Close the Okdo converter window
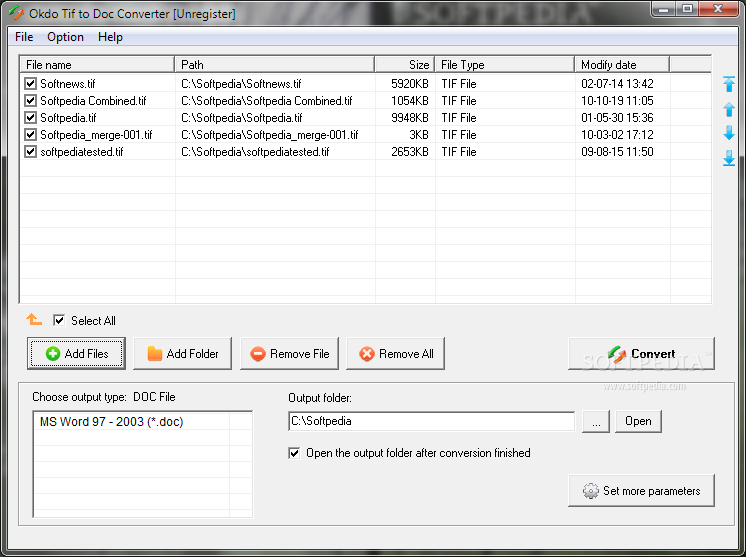746x557 pixels. (x=718, y=9)
